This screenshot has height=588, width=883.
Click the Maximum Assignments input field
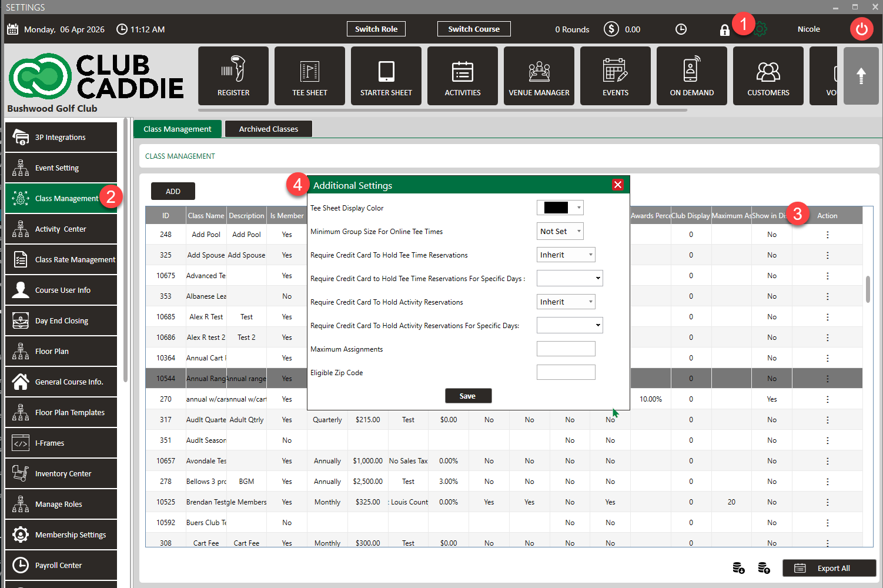566,349
